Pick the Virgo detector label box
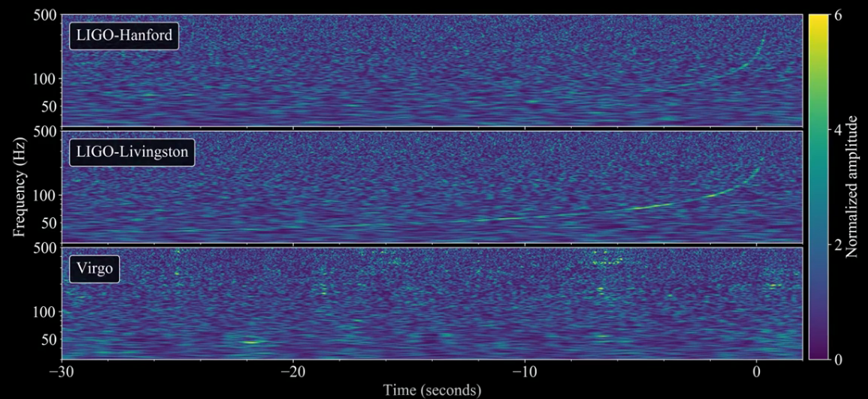Viewport: 868px width, 399px height. [95, 270]
